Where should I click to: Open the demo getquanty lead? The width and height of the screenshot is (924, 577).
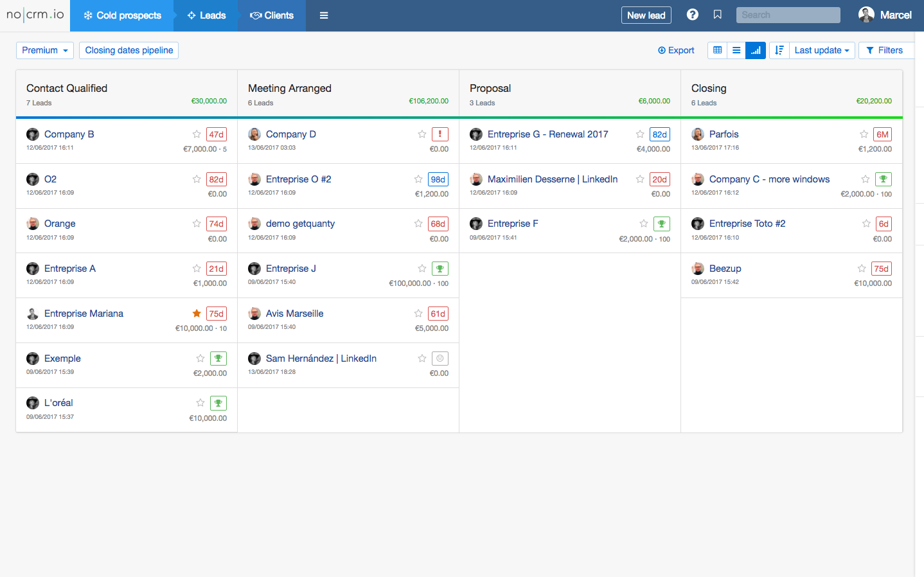pos(300,224)
